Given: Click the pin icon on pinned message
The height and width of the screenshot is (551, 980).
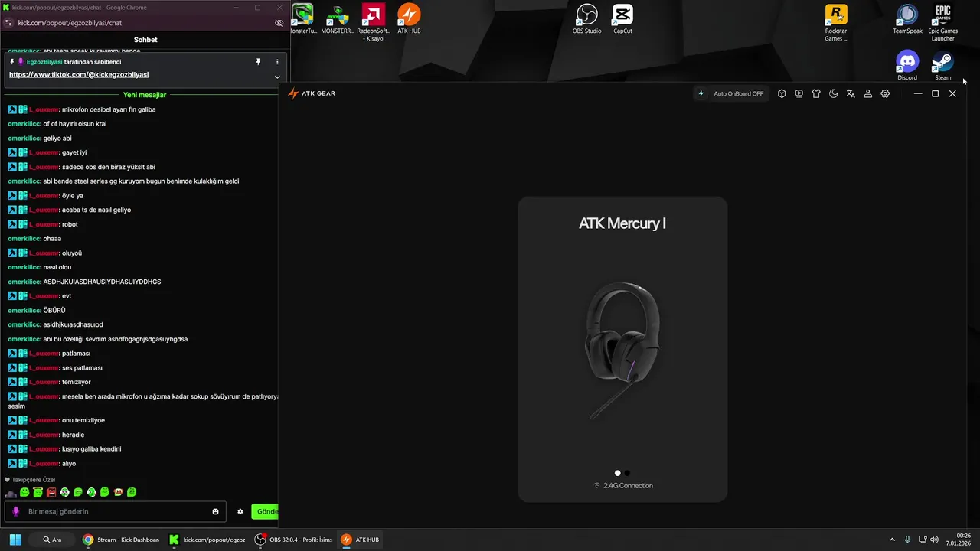Looking at the screenshot, I should 258,61.
